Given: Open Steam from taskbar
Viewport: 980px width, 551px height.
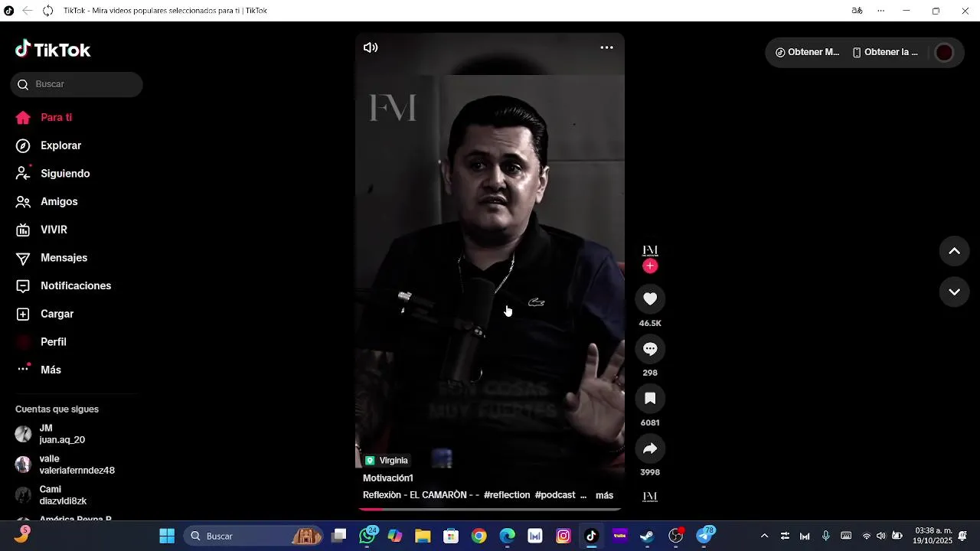Looking at the screenshot, I should (648, 536).
